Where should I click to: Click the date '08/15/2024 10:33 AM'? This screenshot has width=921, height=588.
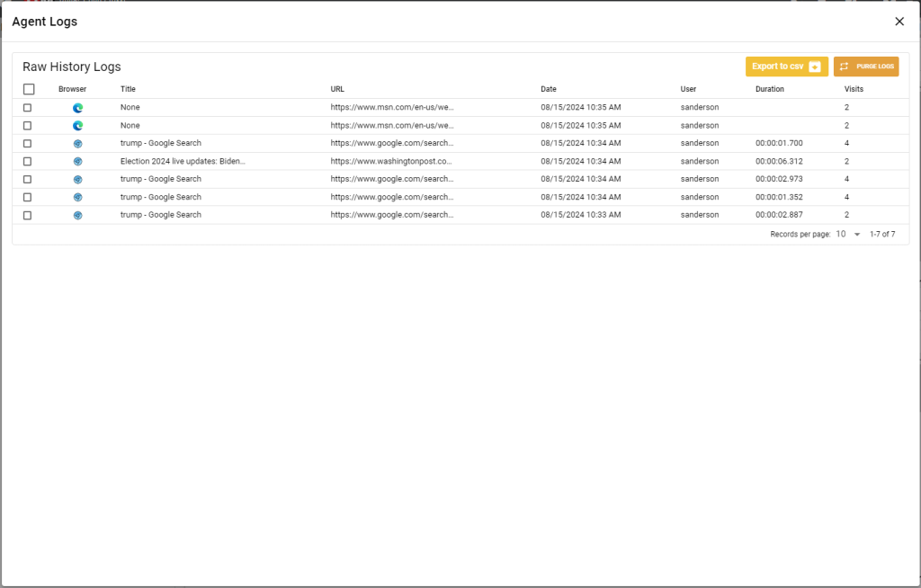pyautogui.click(x=581, y=214)
